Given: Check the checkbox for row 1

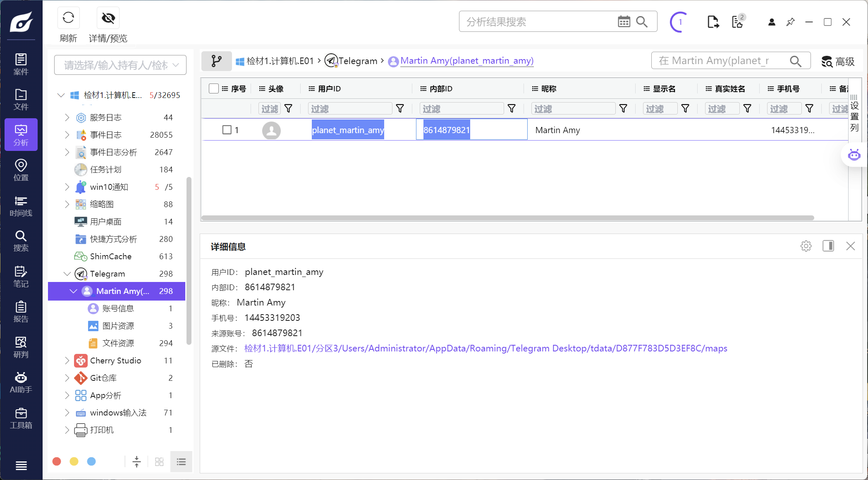Looking at the screenshot, I should point(227,130).
